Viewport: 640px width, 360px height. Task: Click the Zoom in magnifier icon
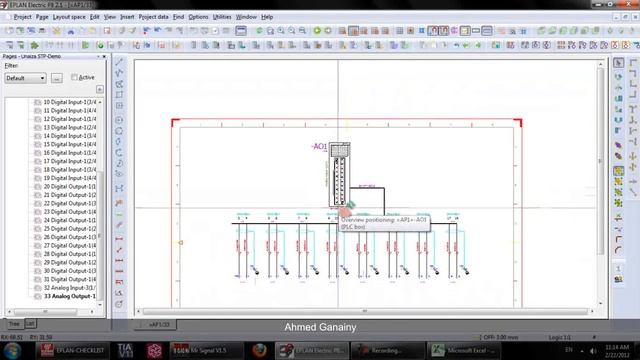point(281,31)
